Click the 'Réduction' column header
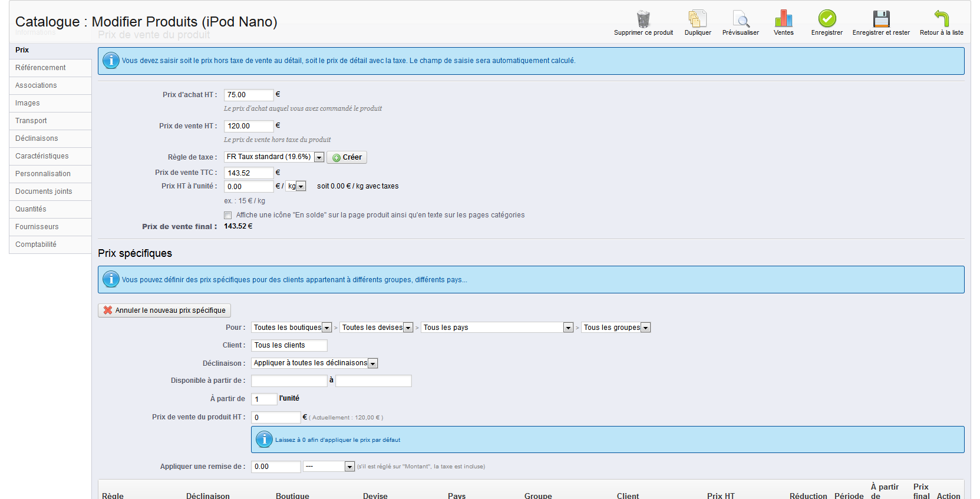980x499 pixels. [809, 496]
